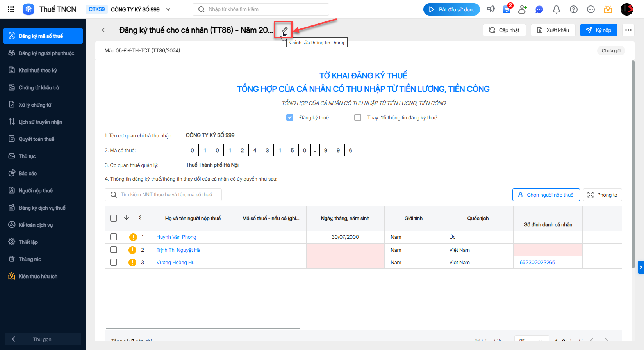Image resolution: width=644 pixels, height=350 pixels.
Task: Tick the Đăng ký thuế checkbox
Action: [x=290, y=117]
